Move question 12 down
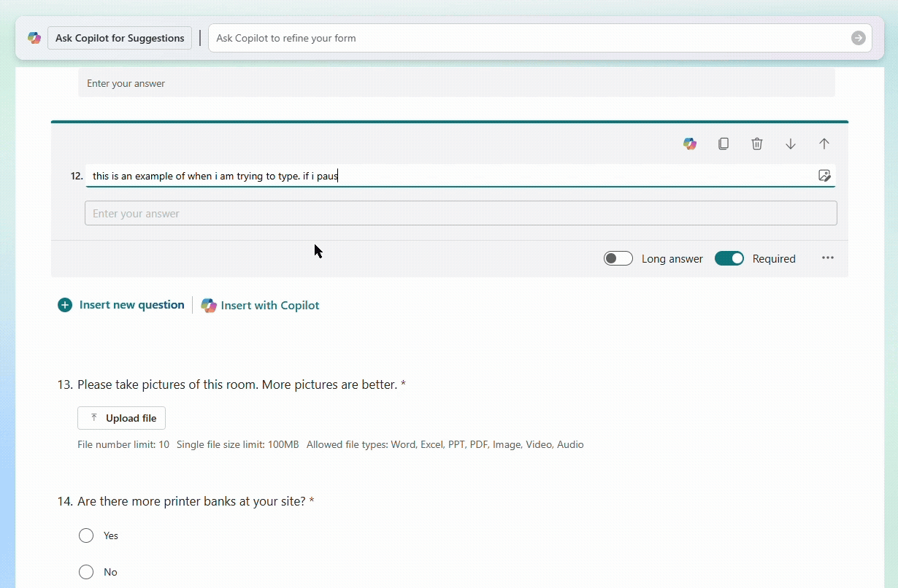The width and height of the screenshot is (898, 588). pyautogui.click(x=791, y=144)
